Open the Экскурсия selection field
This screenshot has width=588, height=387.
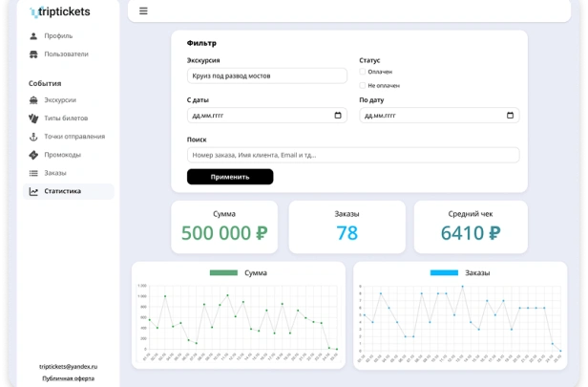tap(267, 75)
